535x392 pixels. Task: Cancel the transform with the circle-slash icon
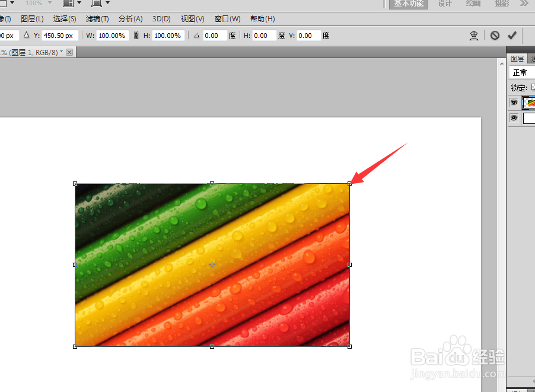pyautogui.click(x=495, y=36)
